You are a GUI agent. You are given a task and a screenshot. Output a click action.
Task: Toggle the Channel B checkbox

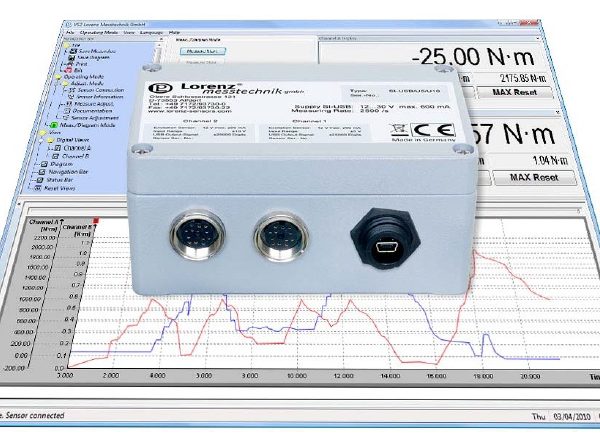click(55, 156)
